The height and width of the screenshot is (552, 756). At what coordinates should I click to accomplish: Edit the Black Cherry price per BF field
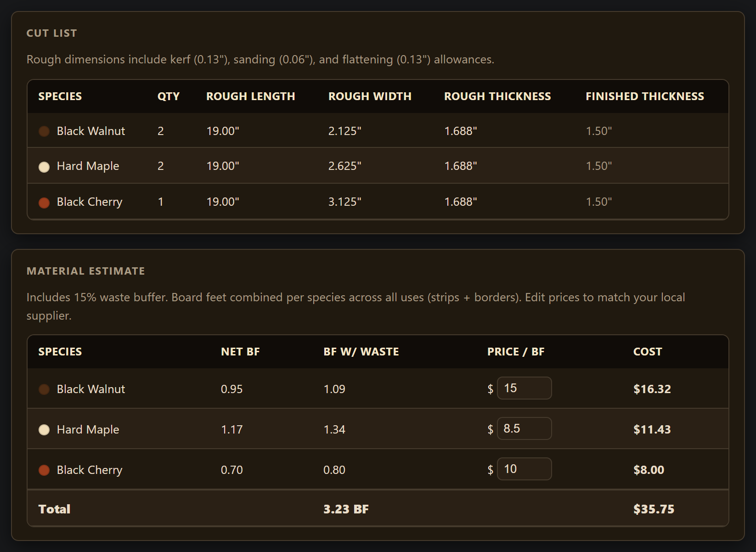pyautogui.click(x=524, y=469)
